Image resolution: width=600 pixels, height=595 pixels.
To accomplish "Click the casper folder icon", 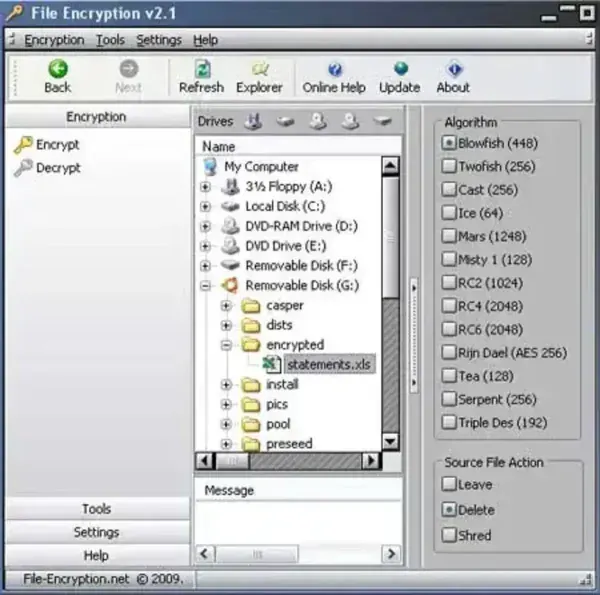I will [x=251, y=306].
